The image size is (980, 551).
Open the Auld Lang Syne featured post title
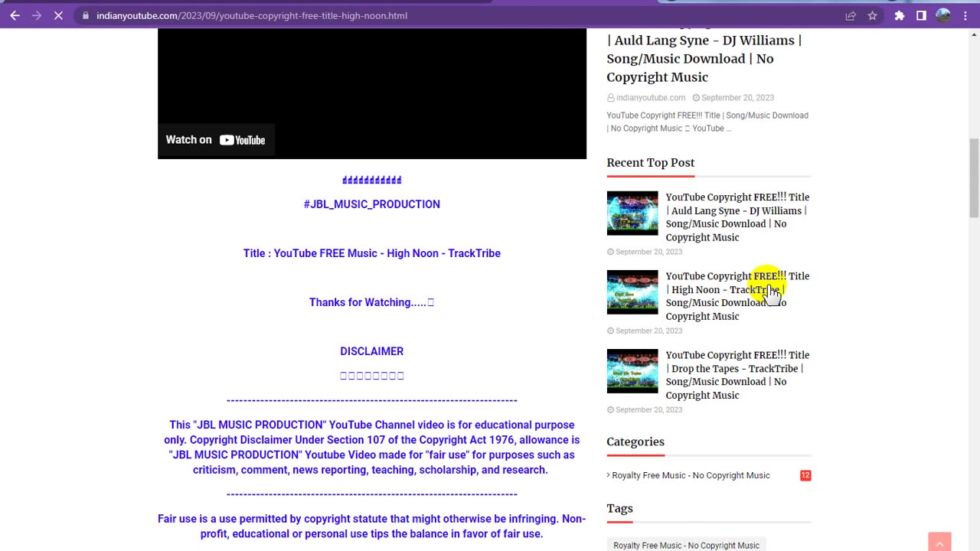[x=704, y=58]
